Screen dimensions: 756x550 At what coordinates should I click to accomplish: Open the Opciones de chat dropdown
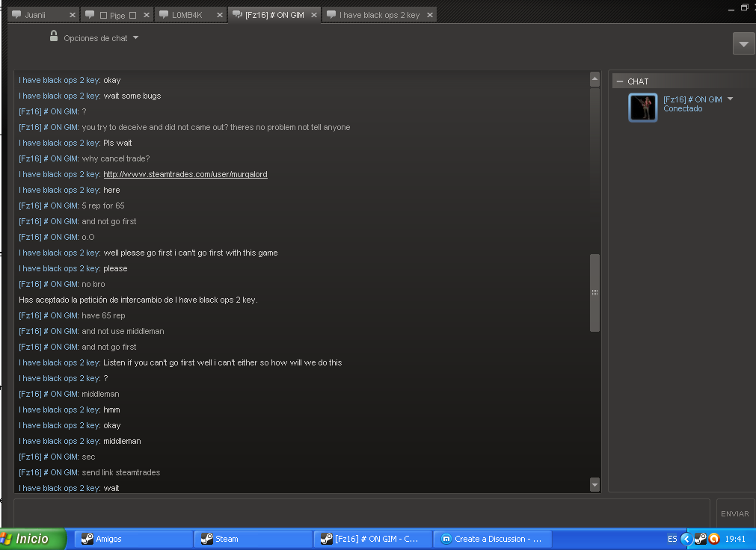pyautogui.click(x=101, y=38)
